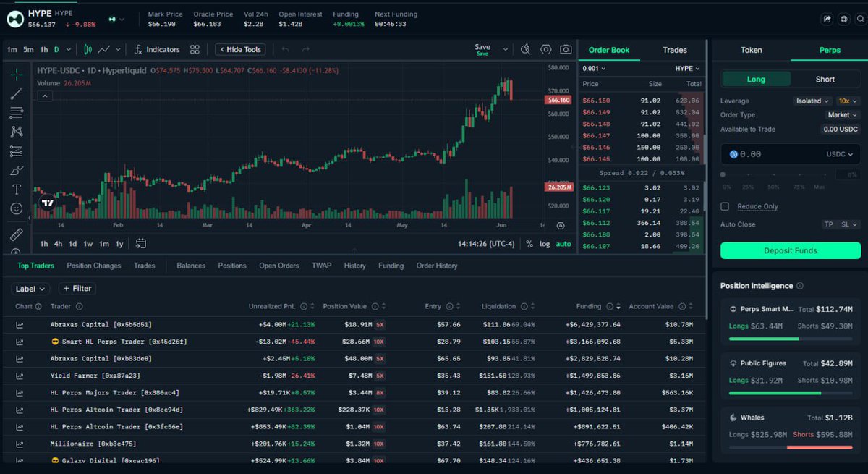The height and width of the screenshot is (474, 868).
Task: Open chart for Abraxas Capital [0x5b5d51]
Action: pos(20,324)
